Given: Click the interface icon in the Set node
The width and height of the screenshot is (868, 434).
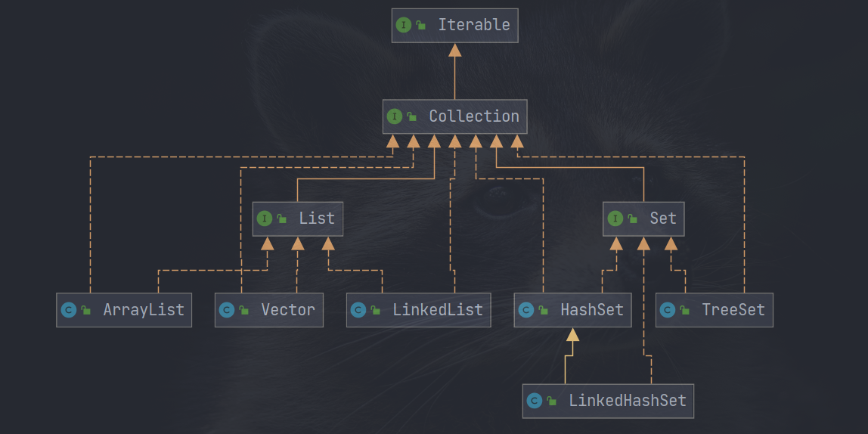Looking at the screenshot, I should [615, 219].
